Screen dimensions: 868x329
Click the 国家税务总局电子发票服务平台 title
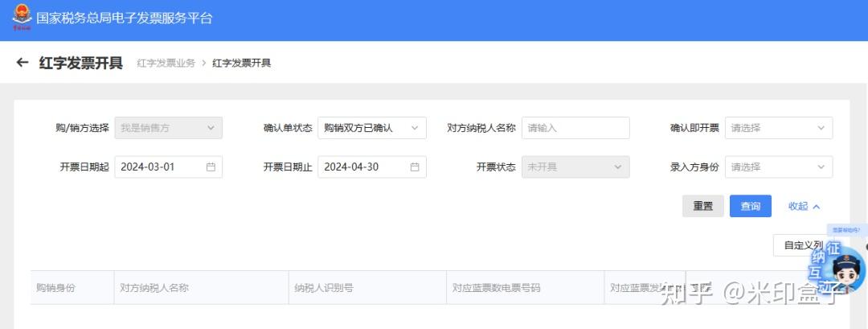[125, 18]
